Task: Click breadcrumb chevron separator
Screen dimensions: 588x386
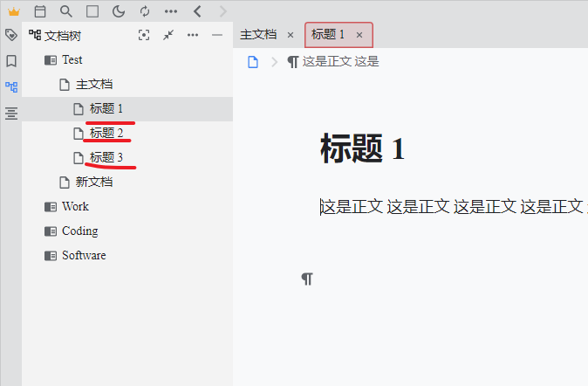Action: 275,62
